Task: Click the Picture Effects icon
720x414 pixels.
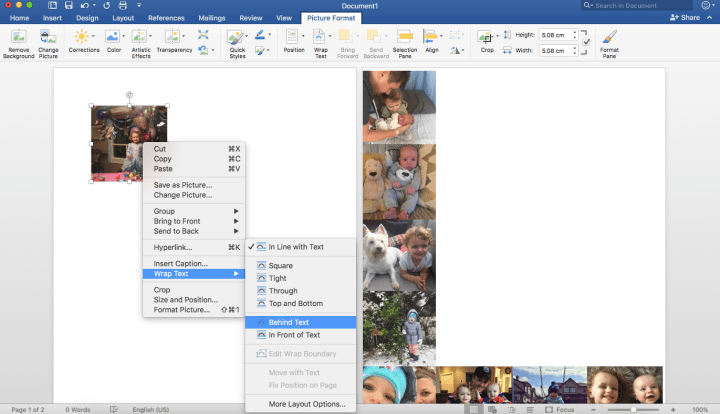Action: tap(260, 50)
